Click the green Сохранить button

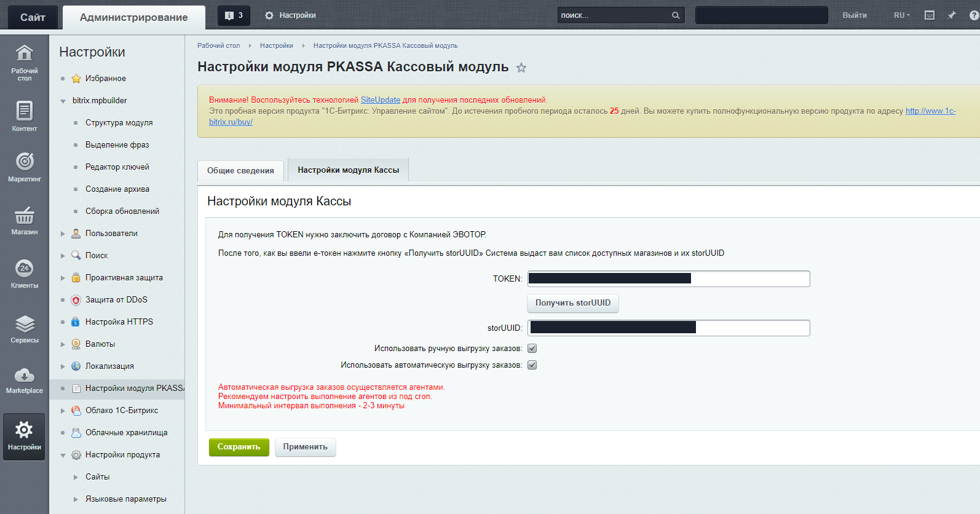point(239,447)
